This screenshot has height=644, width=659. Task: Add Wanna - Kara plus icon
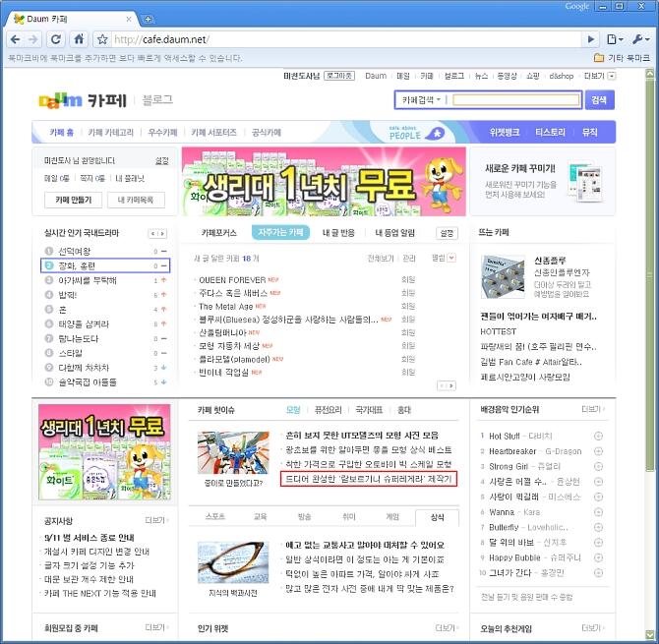(x=598, y=512)
